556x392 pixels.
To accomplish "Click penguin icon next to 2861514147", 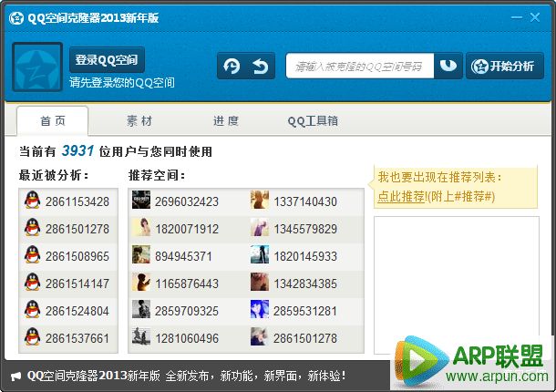I will click(32, 282).
